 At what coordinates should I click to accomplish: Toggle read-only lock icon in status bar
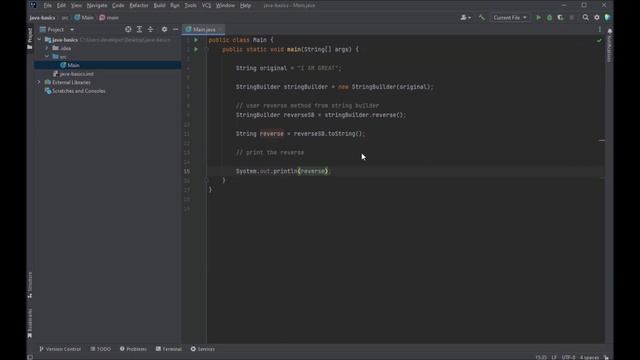pyautogui.click(x=606, y=357)
